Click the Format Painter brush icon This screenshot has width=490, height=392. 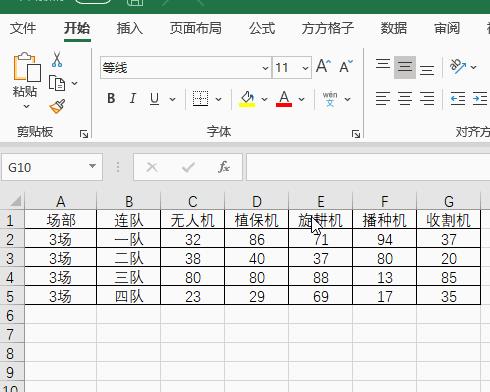57,107
